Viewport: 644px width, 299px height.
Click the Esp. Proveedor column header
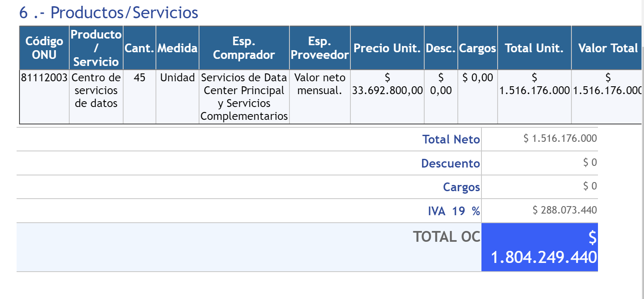pos(320,48)
